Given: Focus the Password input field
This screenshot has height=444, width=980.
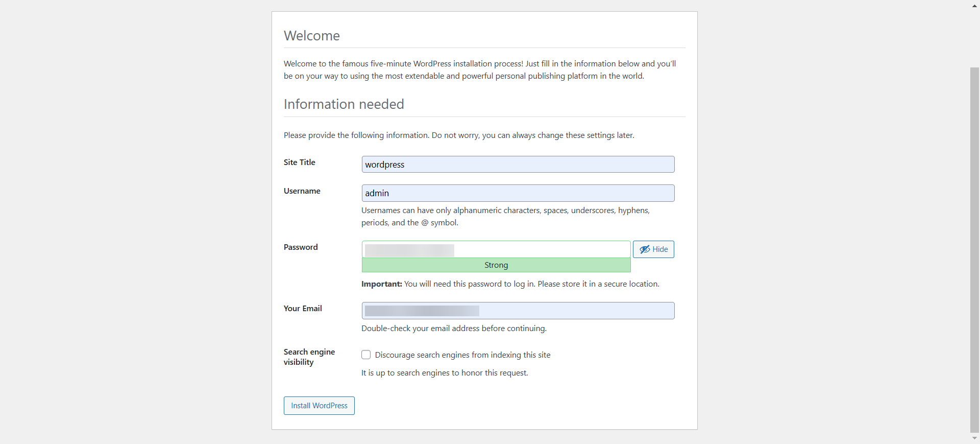Looking at the screenshot, I should click(496, 249).
